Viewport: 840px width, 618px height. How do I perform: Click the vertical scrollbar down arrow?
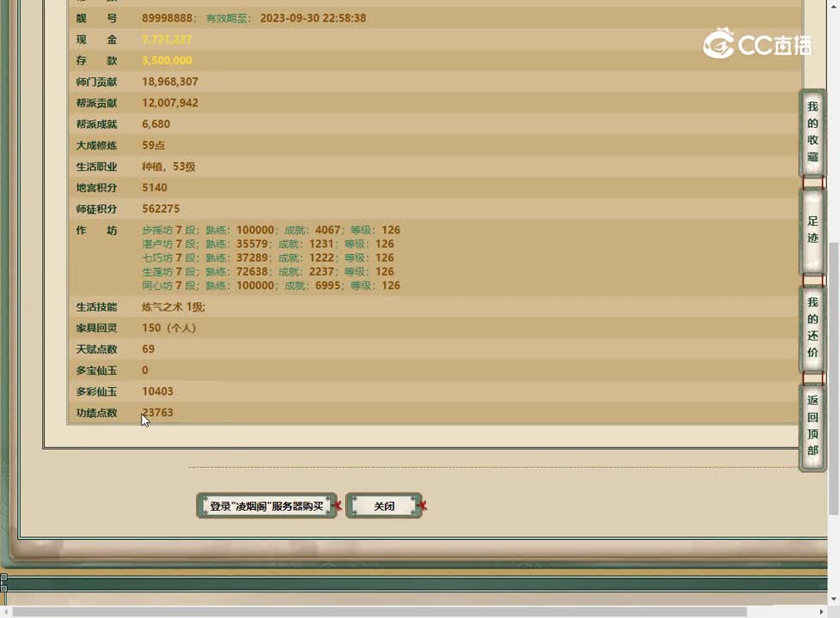point(833,599)
